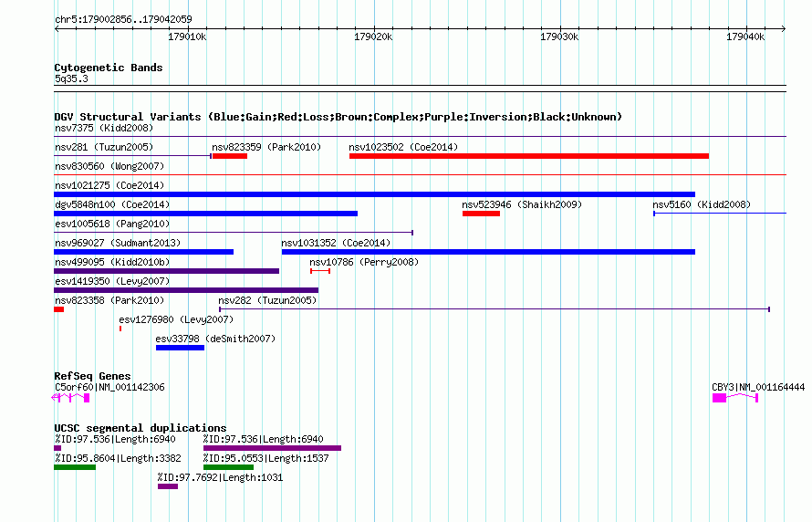Click the Cytogenetic Bands track title
Viewport: 812px width, 522px height.
coord(109,68)
